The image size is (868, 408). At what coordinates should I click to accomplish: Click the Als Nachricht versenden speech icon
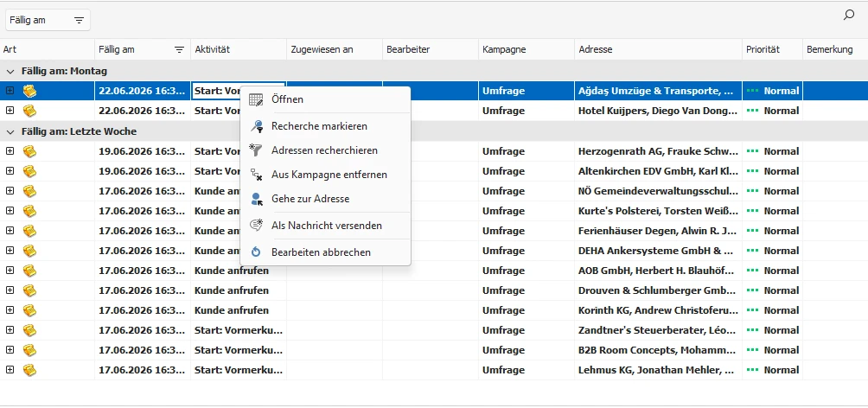pyautogui.click(x=256, y=226)
